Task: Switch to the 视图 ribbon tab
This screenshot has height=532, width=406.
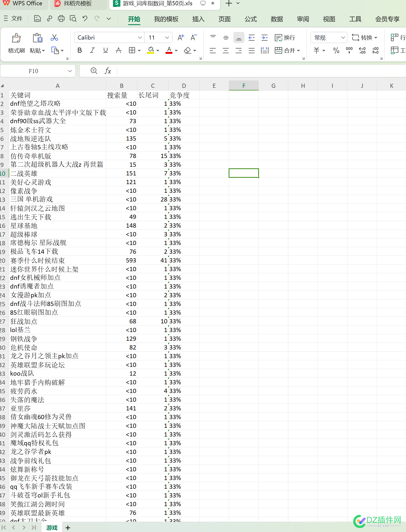Action: 329,19
